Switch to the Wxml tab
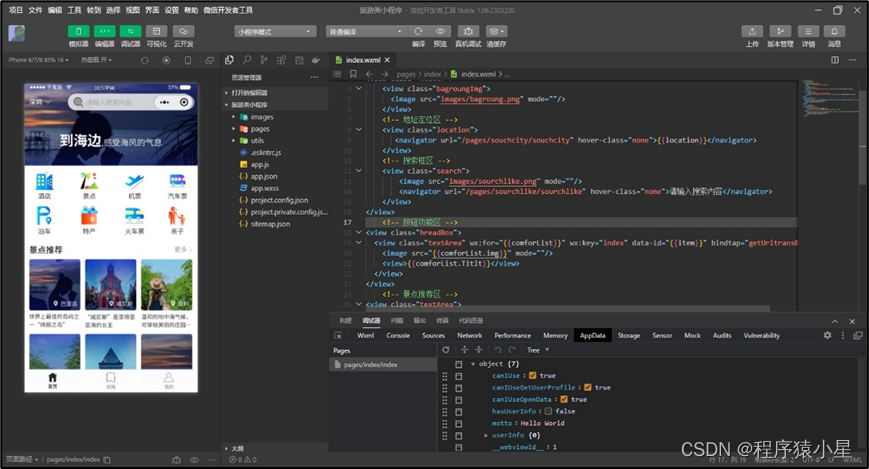869x469 pixels. 366,335
